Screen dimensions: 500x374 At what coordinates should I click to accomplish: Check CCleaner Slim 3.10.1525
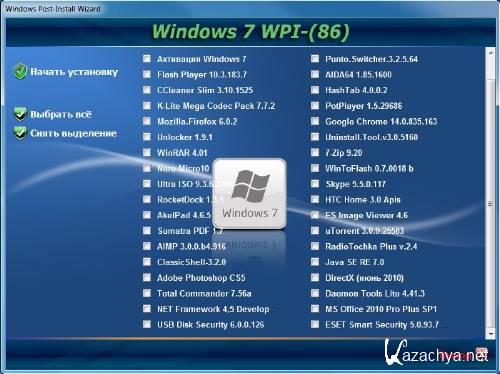147,90
